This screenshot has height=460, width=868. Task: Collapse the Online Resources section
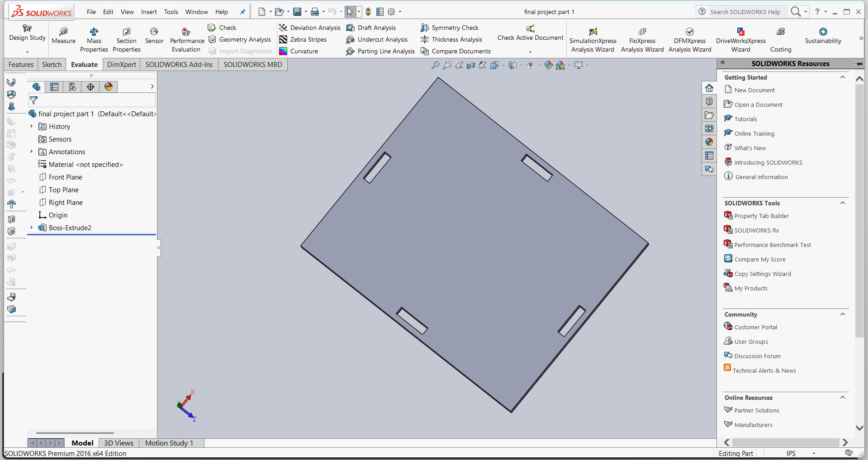click(843, 398)
